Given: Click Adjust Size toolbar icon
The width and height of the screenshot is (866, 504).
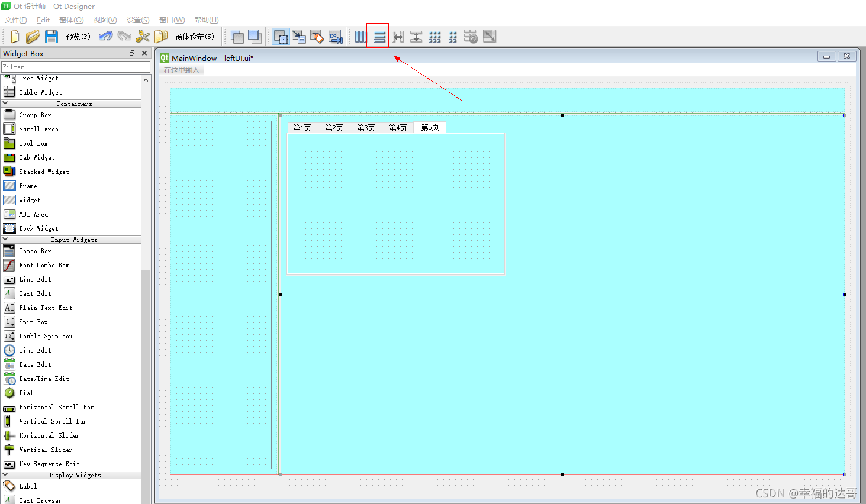Looking at the screenshot, I should point(490,37).
